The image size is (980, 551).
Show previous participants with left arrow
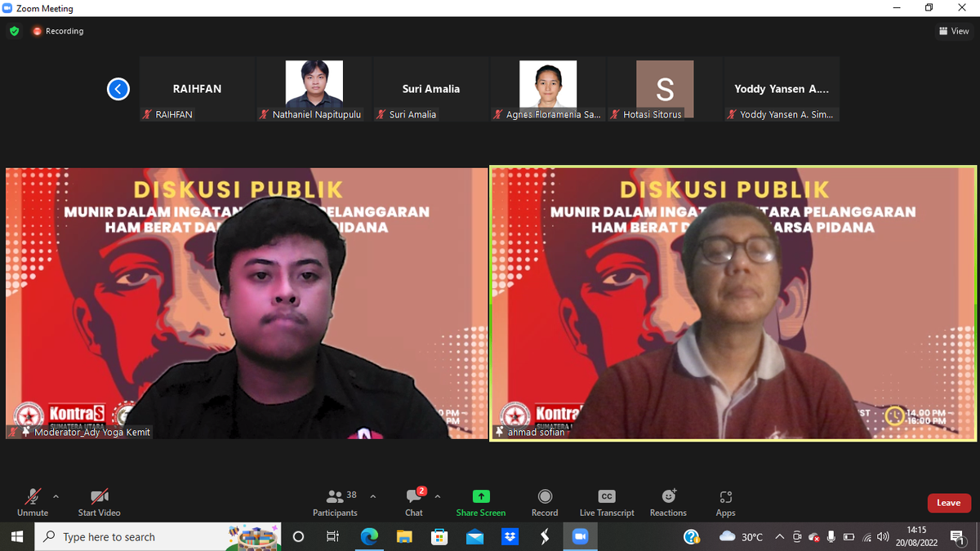[x=118, y=89]
